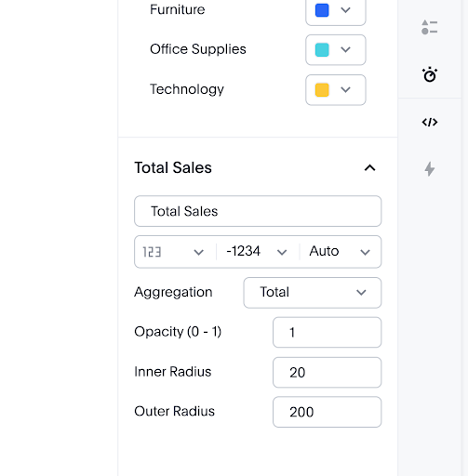Open the code editor sidebar icon

430,122
